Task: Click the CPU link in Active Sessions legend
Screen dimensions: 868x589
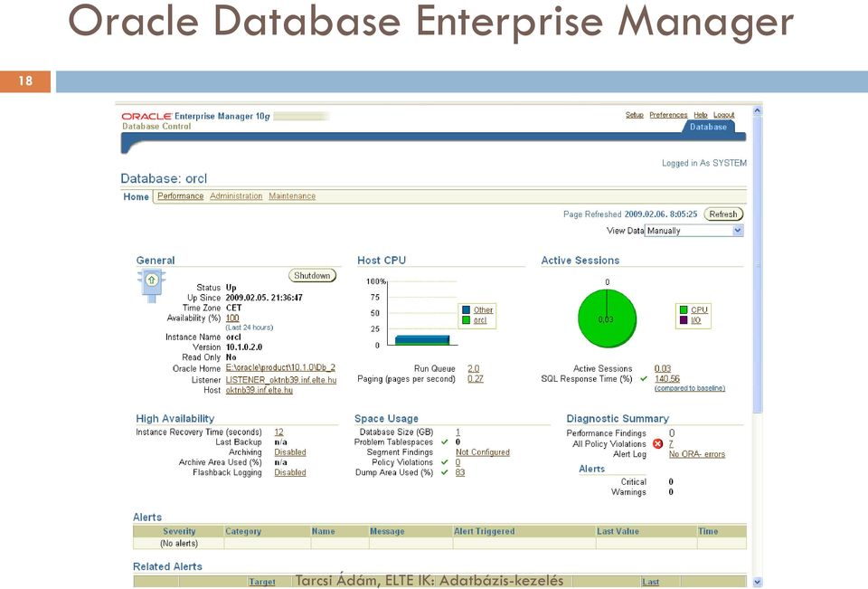Action: coord(699,310)
